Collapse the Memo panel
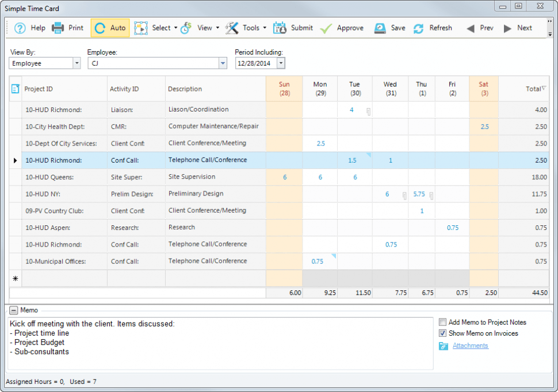The width and height of the screenshot is (558, 392). pyautogui.click(x=13, y=310)
